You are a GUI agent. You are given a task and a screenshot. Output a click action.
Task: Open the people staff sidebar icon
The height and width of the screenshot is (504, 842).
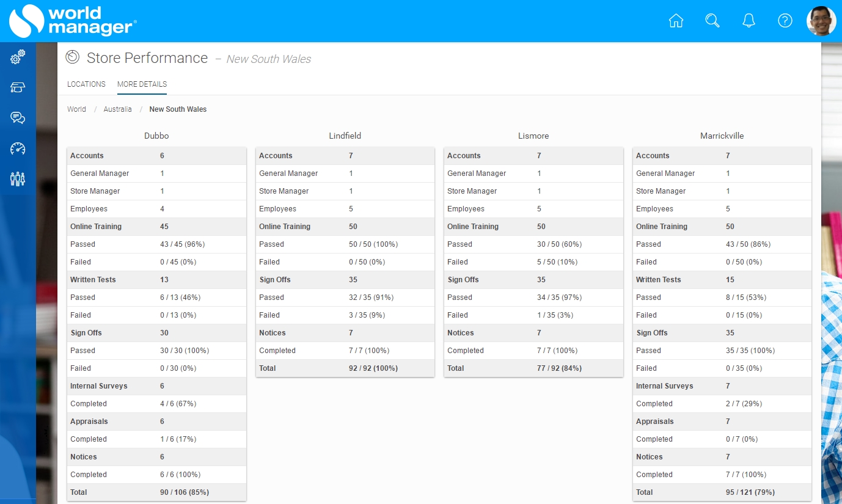point(18,179)
